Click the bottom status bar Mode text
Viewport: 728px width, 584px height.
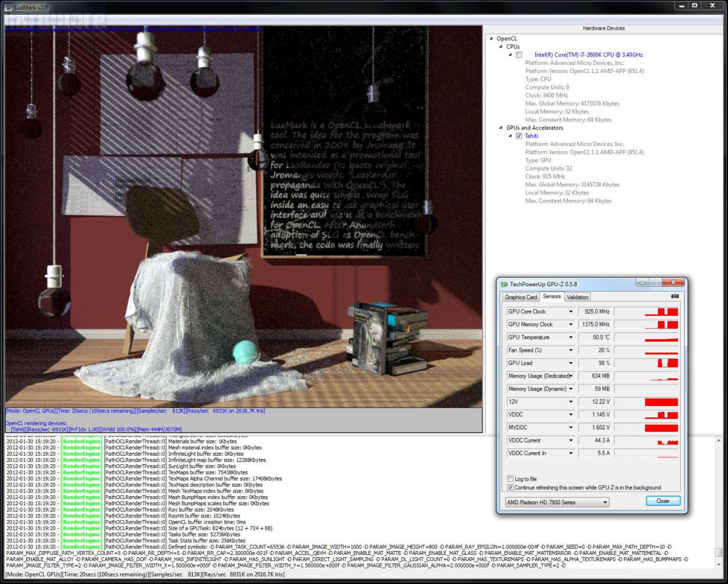[145, 574]
